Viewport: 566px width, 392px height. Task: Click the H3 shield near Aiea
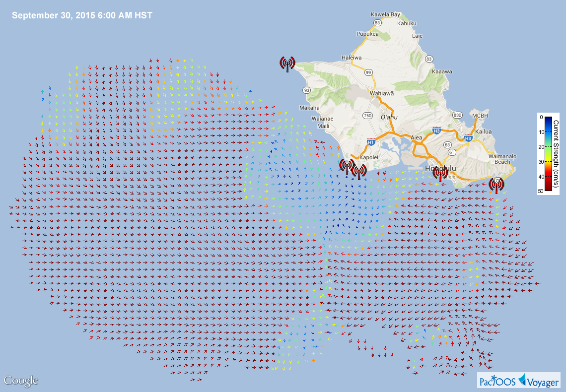click(x=436, y=130)
